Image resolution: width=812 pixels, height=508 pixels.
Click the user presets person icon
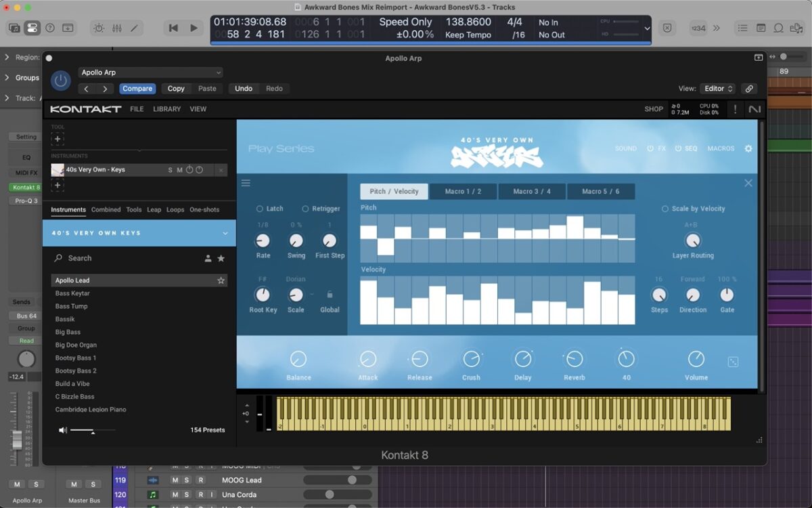pos(208,258)
